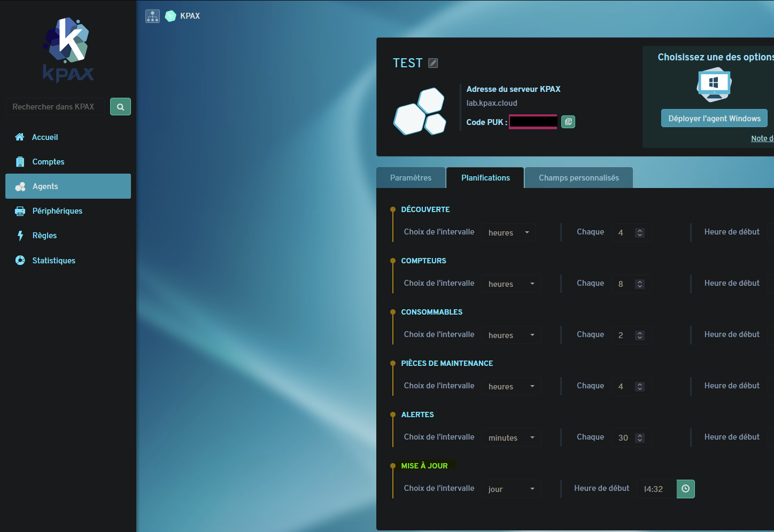Click the printer icon beside Périphériques
774x532 pixels.
click(x=20, y=211)
